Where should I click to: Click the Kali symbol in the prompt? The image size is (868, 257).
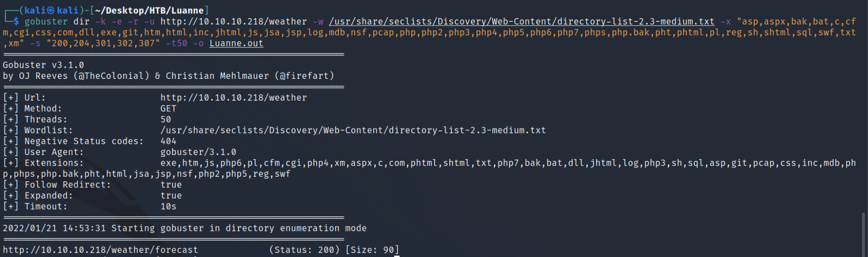[51, 10]
